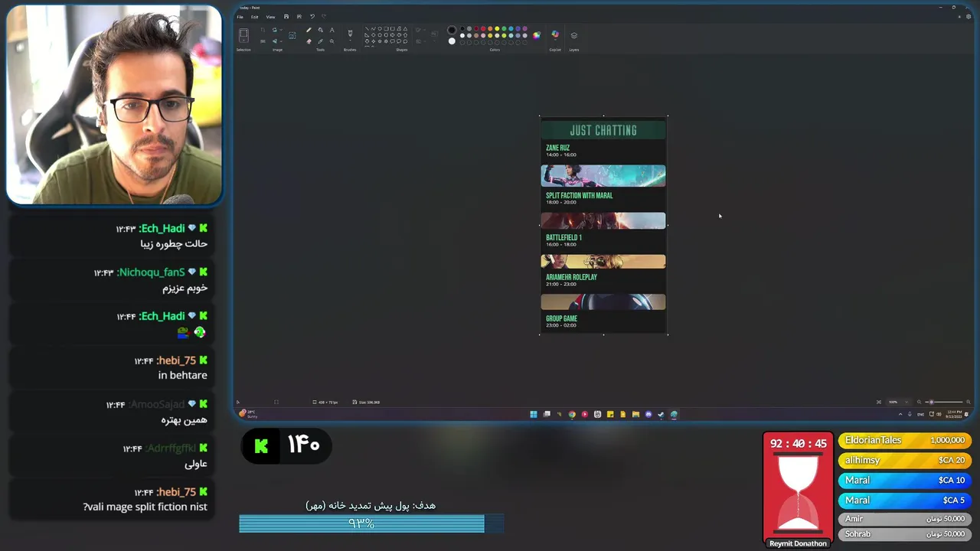Select the Pencil tool in Paint
Viewport: 980px width, 551px height.
(x=309, y=30)
